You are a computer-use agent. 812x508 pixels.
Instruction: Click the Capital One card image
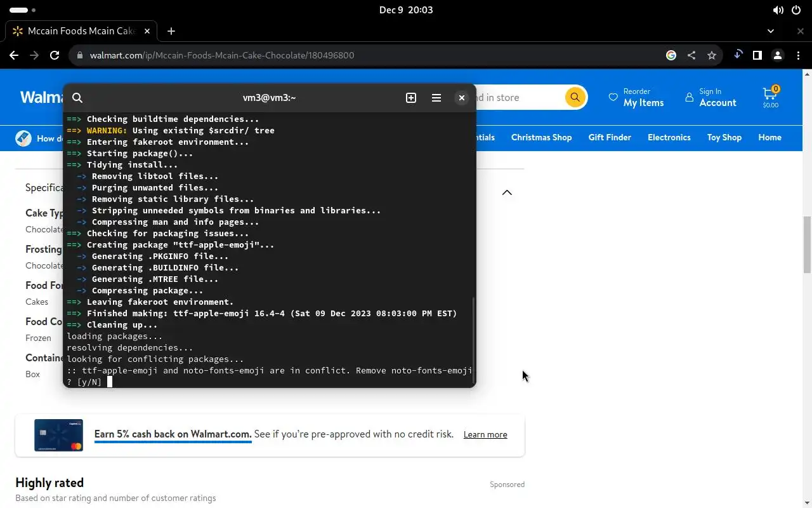click(58, 435)
